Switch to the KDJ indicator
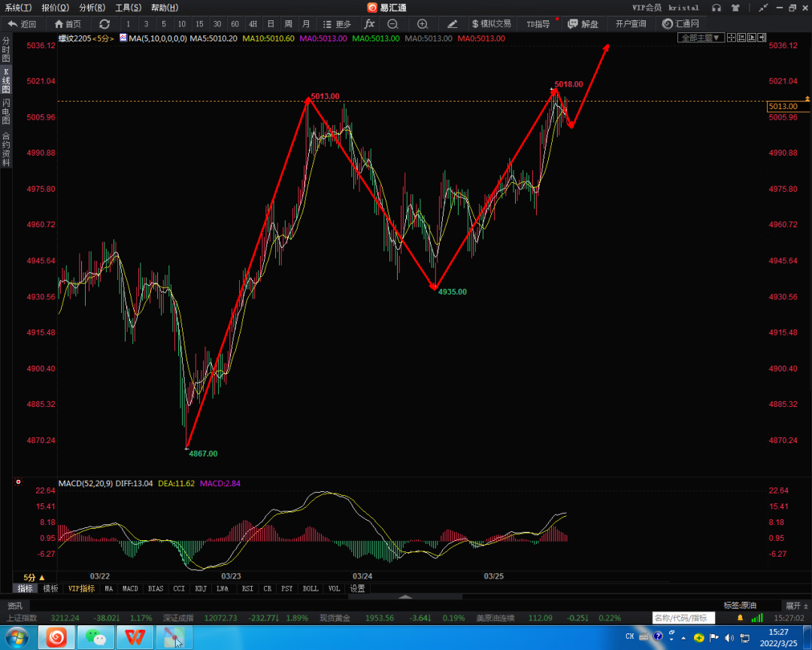The height and width of the screenshot is (650, 812). [x=201, y=588]
